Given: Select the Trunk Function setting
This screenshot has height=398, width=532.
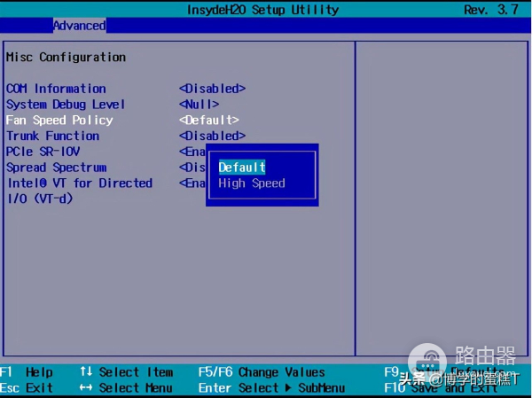Looking at the screenshot, I should [52, 136].
